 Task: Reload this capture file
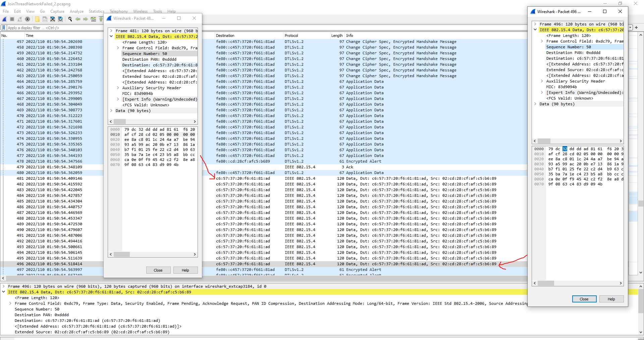(60, 19)
